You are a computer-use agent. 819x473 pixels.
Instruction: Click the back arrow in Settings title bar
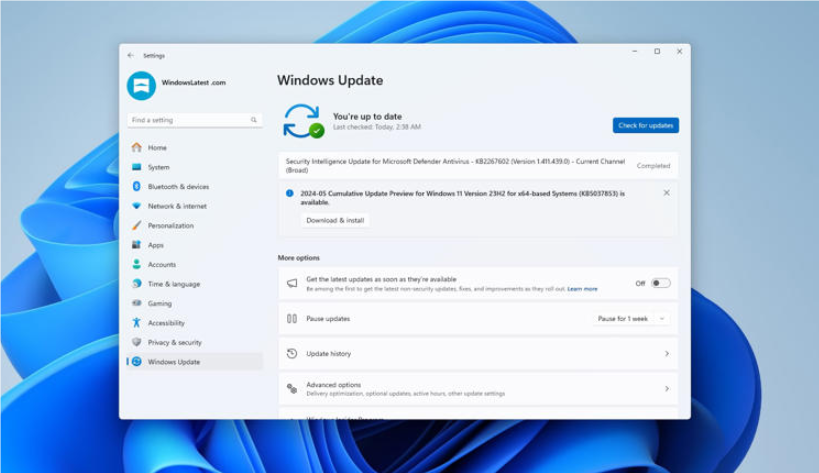[131, 55]
